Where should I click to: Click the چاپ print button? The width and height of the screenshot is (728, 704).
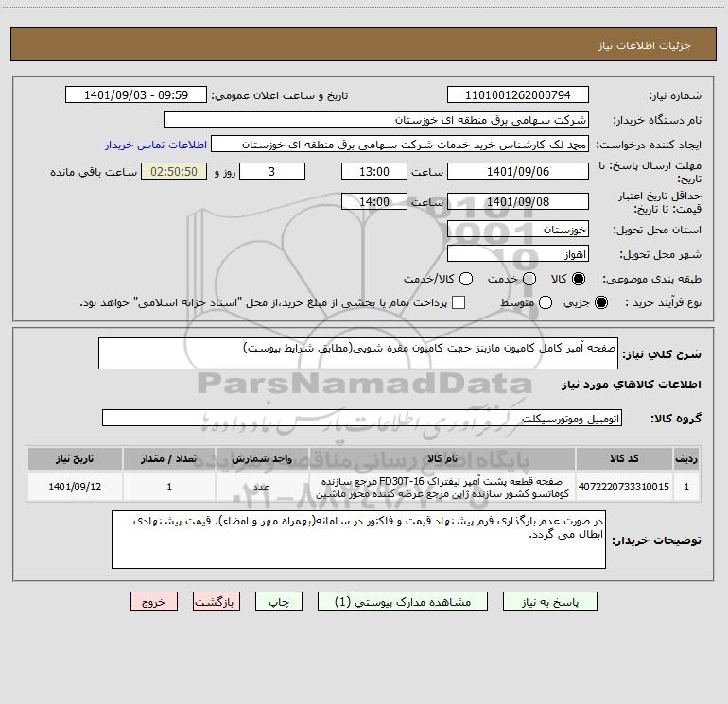click(279, 602)
